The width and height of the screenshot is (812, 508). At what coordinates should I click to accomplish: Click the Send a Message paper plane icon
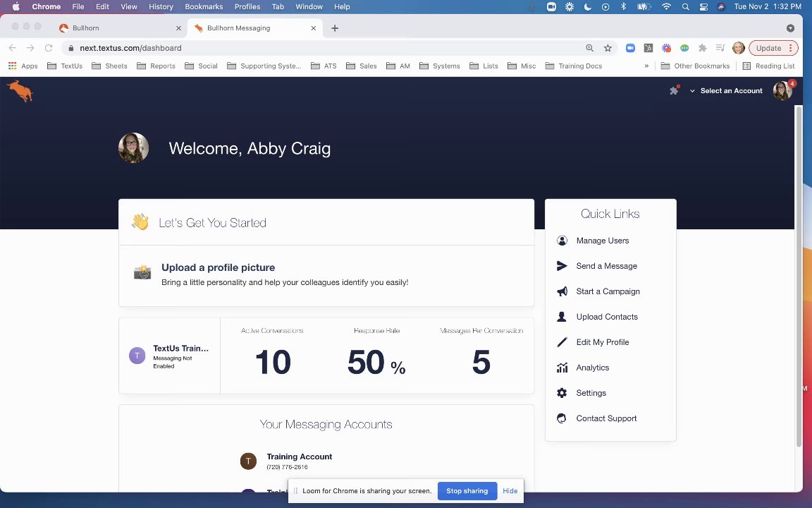coord(562,266)
